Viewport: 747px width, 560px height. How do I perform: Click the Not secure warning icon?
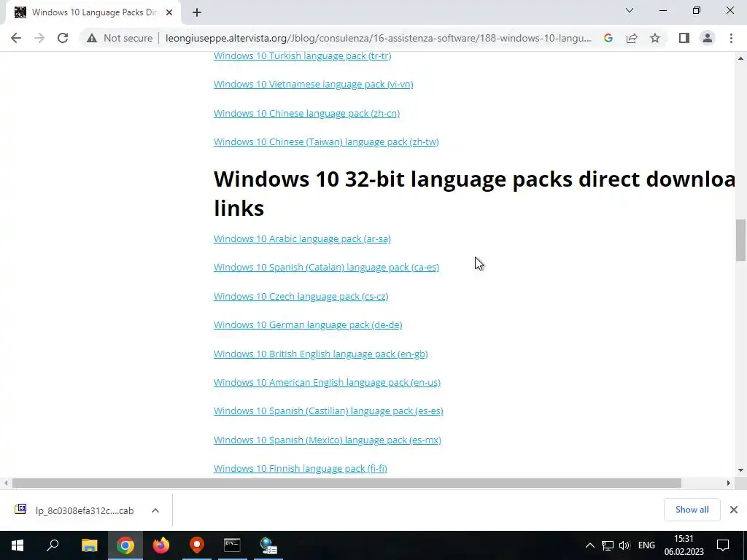point(91,38)
